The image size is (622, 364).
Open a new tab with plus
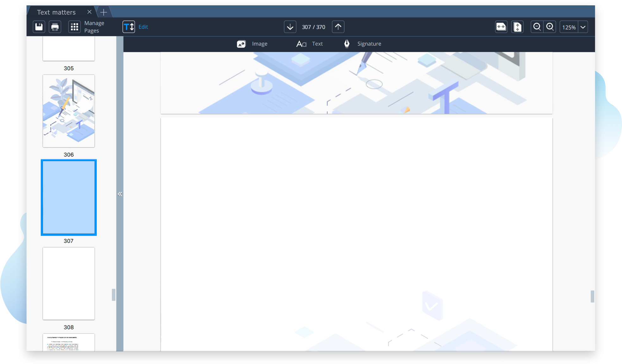104,12
